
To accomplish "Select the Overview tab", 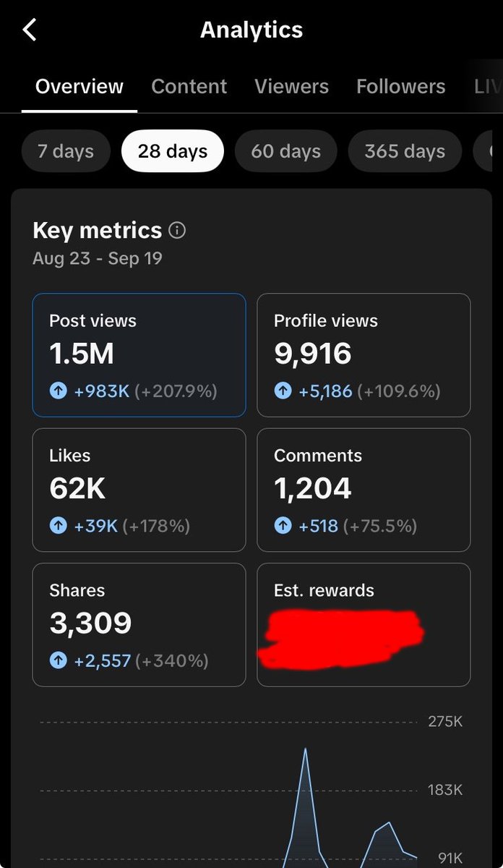I will pyautogui.click(x=79, y=87).
